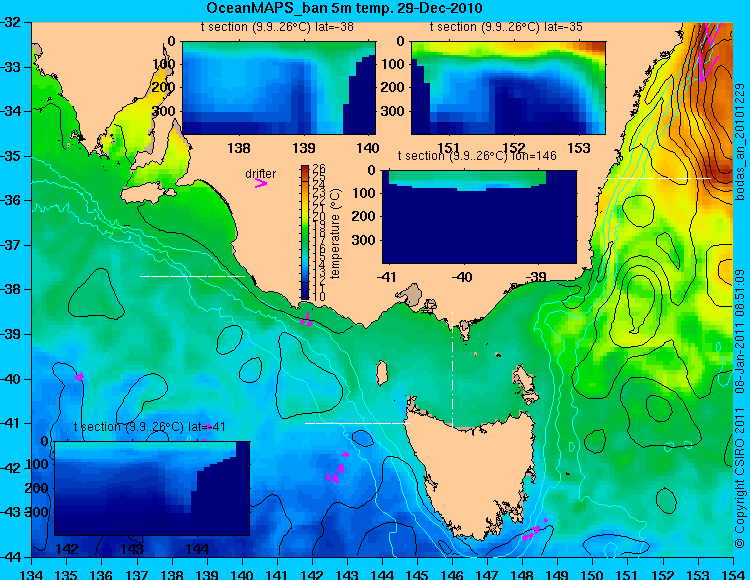Click the "100" depth label on the lat=-38 inset
Image resolution: width=750 pixels, height=580 pixels.
pos(165,64)
